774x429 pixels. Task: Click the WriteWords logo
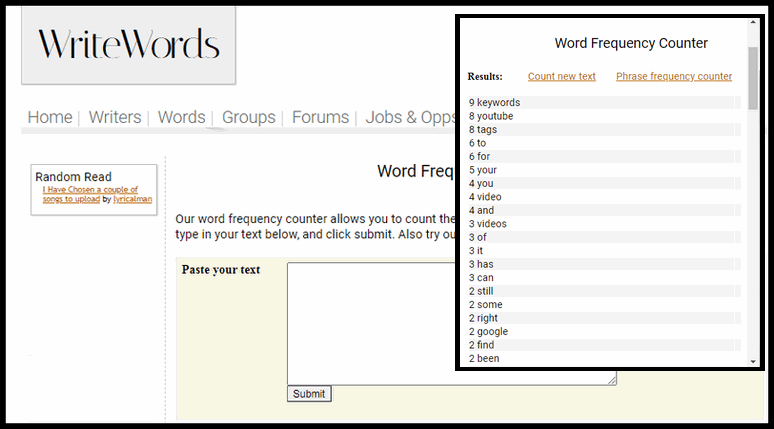click(128, 44)
